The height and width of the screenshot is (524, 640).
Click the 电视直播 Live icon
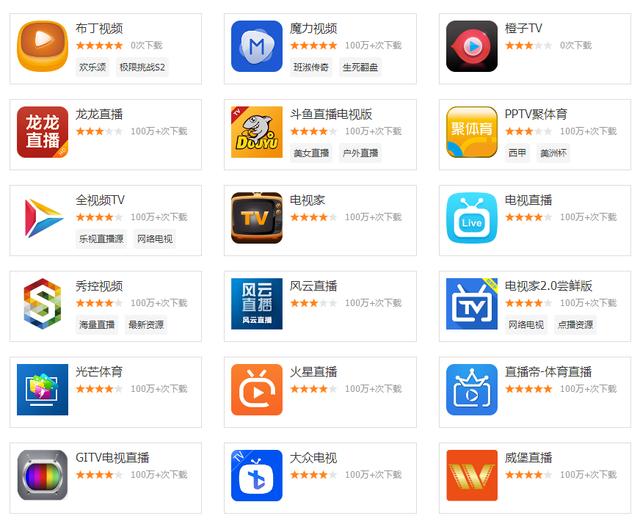[472, 218]
